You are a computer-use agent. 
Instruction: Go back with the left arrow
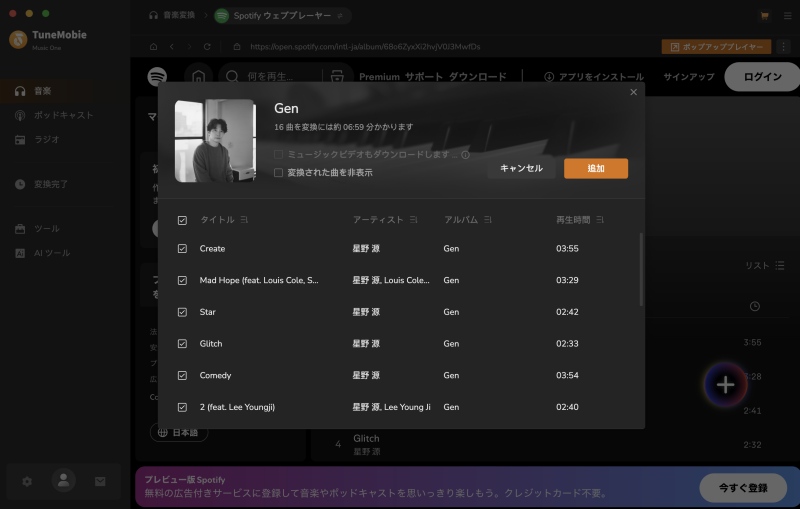[172, 46]
